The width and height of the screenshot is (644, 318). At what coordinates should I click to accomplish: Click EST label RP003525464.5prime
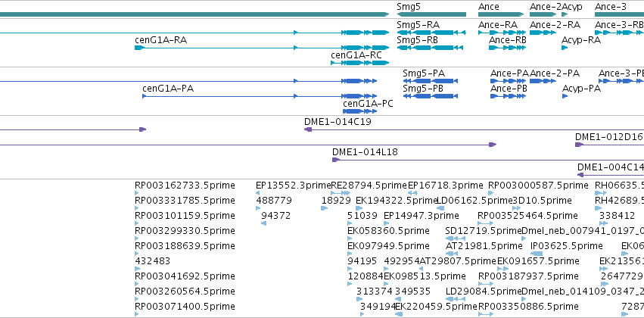[527, 216]
